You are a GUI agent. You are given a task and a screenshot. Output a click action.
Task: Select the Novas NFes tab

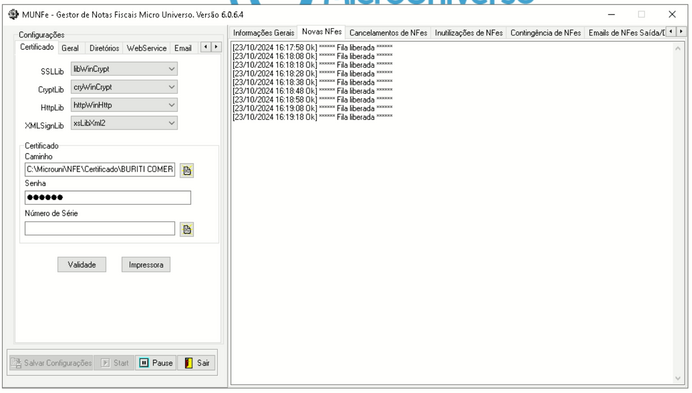322,32
